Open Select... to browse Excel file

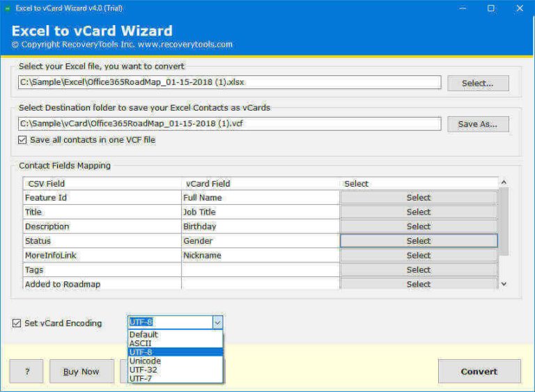click(477, 83)
